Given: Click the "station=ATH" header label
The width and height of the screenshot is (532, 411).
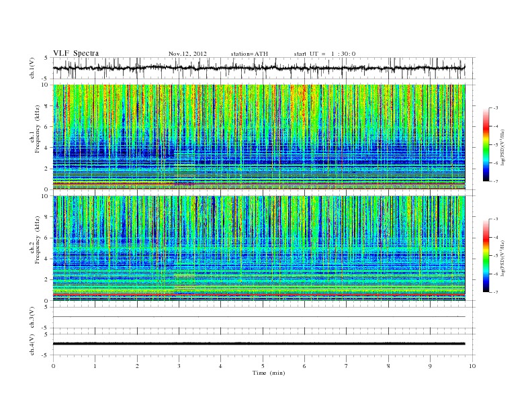Looking at the screenshot, I should click(x=249, y=54).
